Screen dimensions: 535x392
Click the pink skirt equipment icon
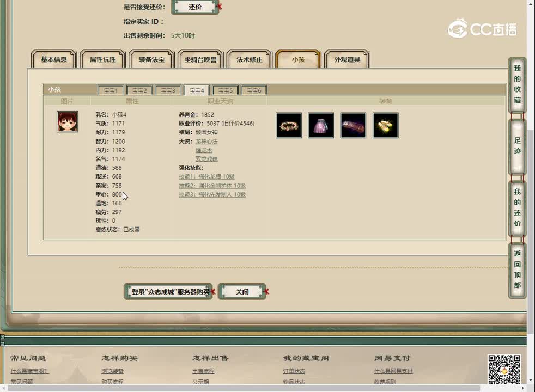321,125
